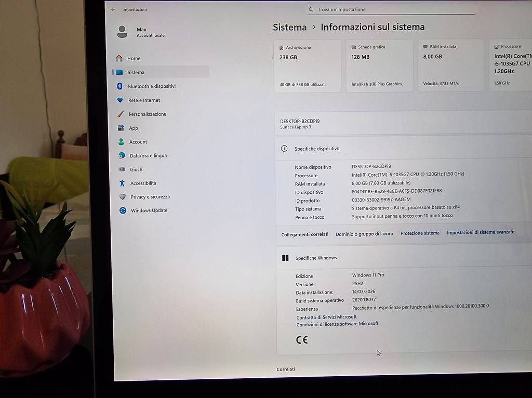Viewport: 532px width, 398px height.
Task: Click the info icon beside Specifiche dispositivo
Action: click(x=284, y=149)
